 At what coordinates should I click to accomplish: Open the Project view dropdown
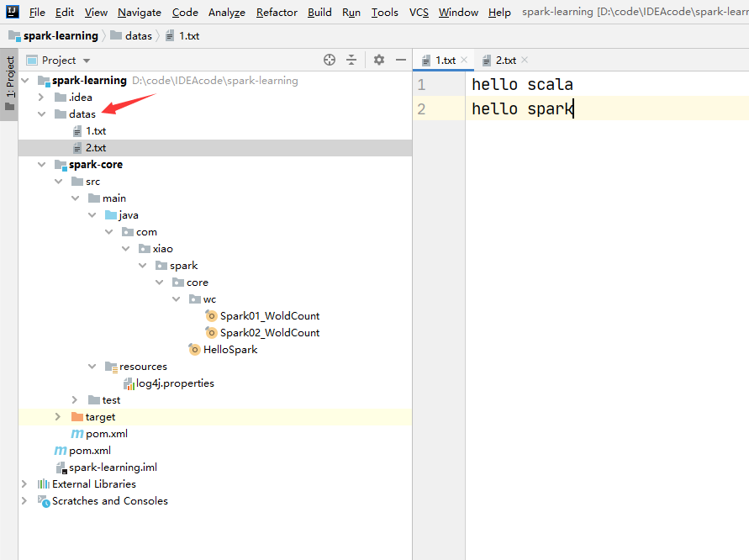click(x=87, y=61)
